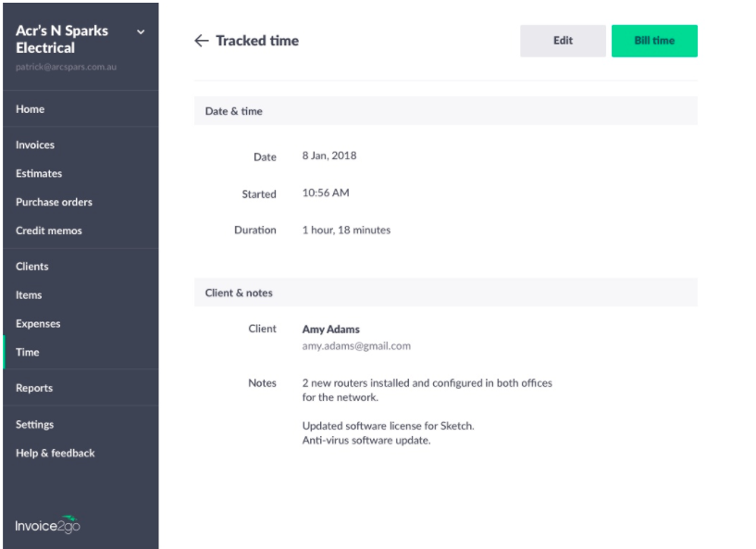Screen dimensions: 756x549
Task: Open Reports from the sidebar
Action: pyautogui.click(x=33, y=388)
